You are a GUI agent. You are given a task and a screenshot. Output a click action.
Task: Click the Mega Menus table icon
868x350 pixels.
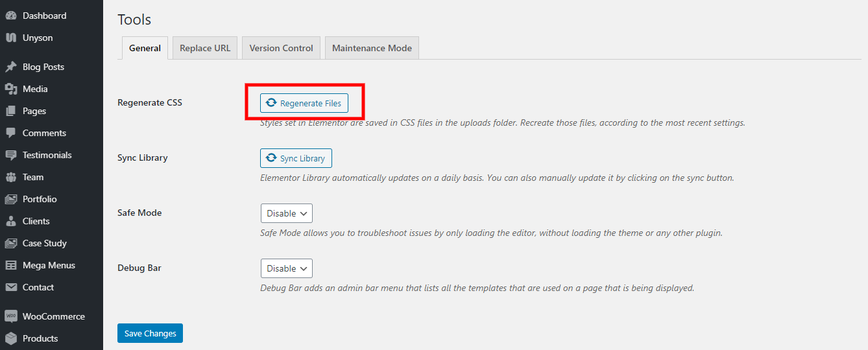11,265
